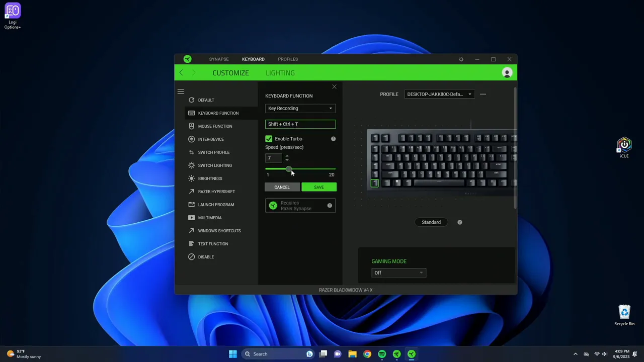Click the Shift + Ctrl + T field
The width and height of the screenshot is (644, 362).
click(300, 124)
